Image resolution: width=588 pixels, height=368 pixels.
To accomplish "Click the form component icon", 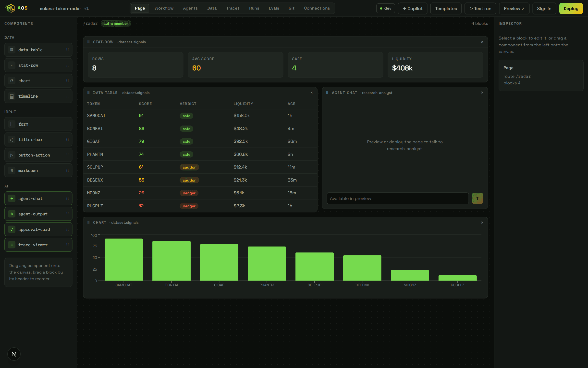I will coord(12,124).
